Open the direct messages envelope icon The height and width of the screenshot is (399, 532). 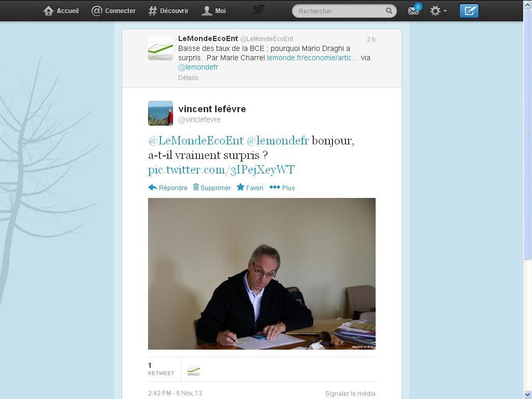click(413, 11)
